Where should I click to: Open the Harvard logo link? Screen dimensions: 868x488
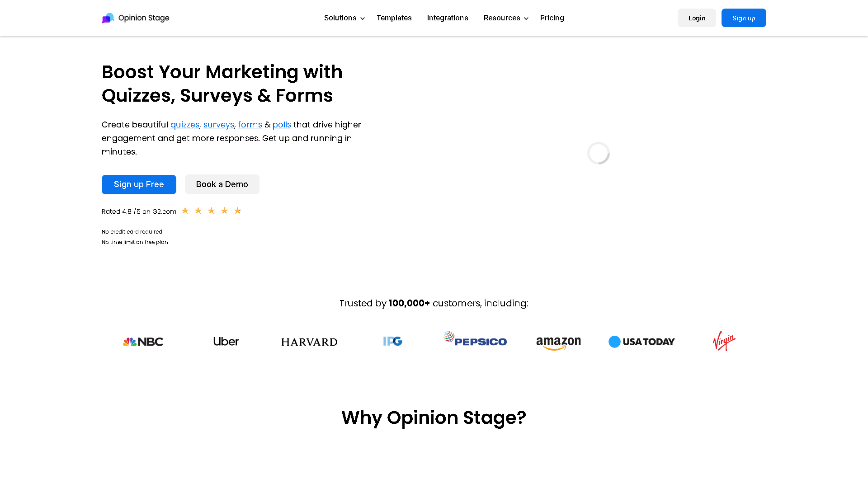[309, 342]
